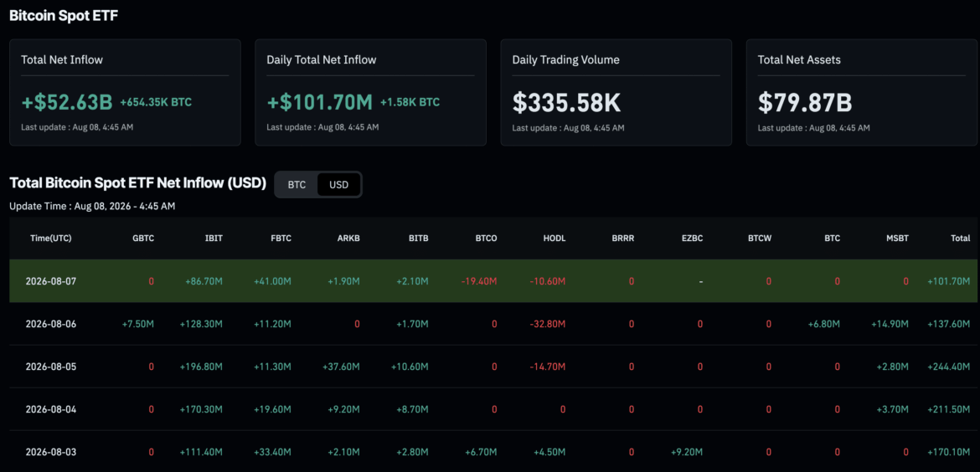
Task: Click the ARKB column header
Action: click(x=348, y=238)
